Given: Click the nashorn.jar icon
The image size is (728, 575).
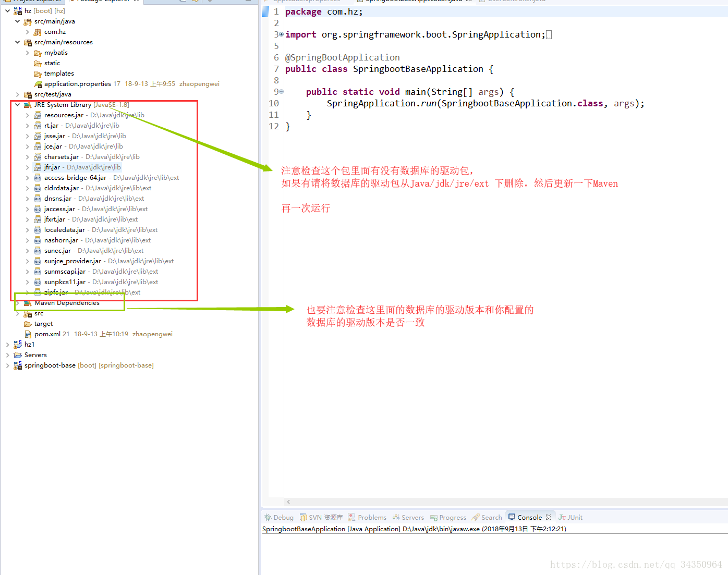Looking at the screenshot, I should point(38,240).
